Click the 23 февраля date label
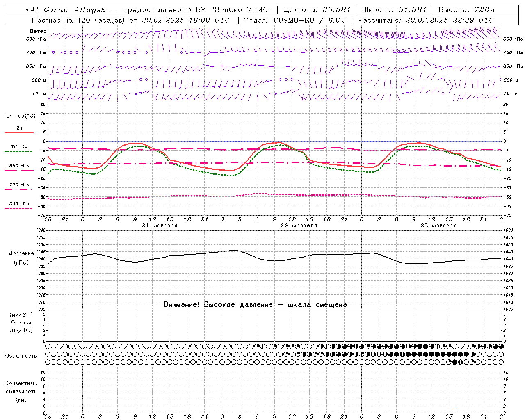 438,226
